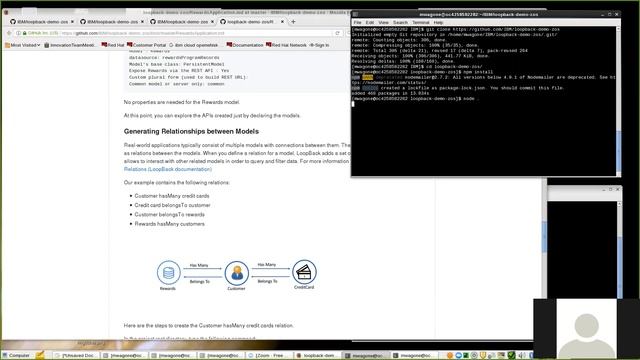The image size is (640, 360).
Task: Close the loopback-demo-zos/R... browser tab
Action: 282,22
